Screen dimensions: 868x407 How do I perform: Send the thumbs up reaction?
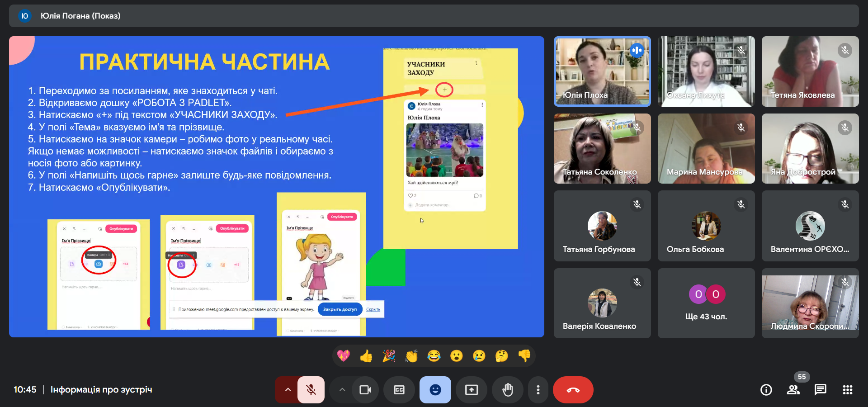pos(366,356)
